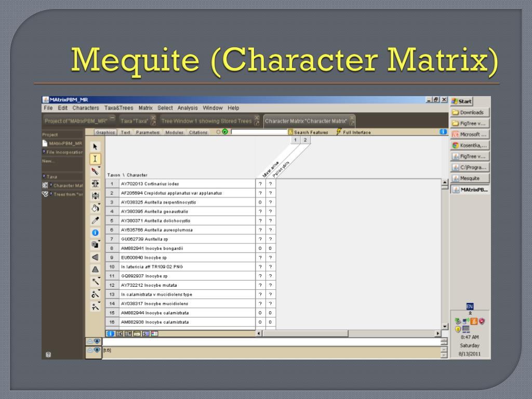
Task: Choose the left-pointing triangle tool
Action: tap(95, 257)
